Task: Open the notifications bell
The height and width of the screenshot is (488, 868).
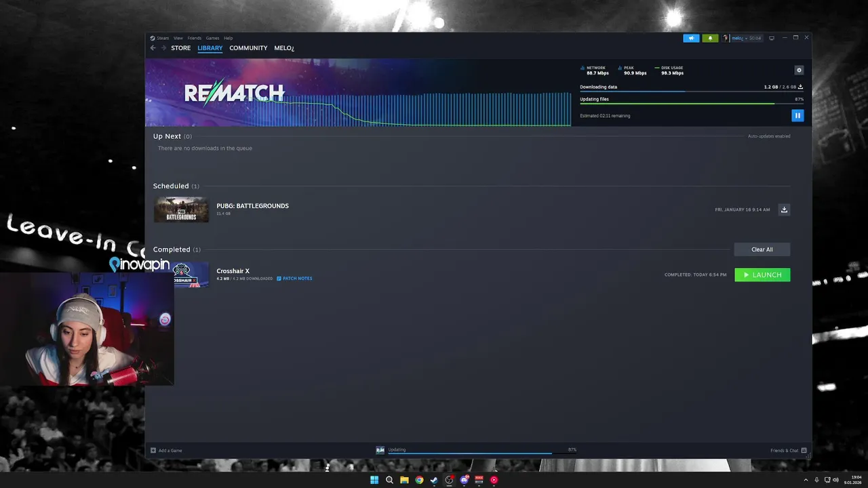Action: [710, 38]
